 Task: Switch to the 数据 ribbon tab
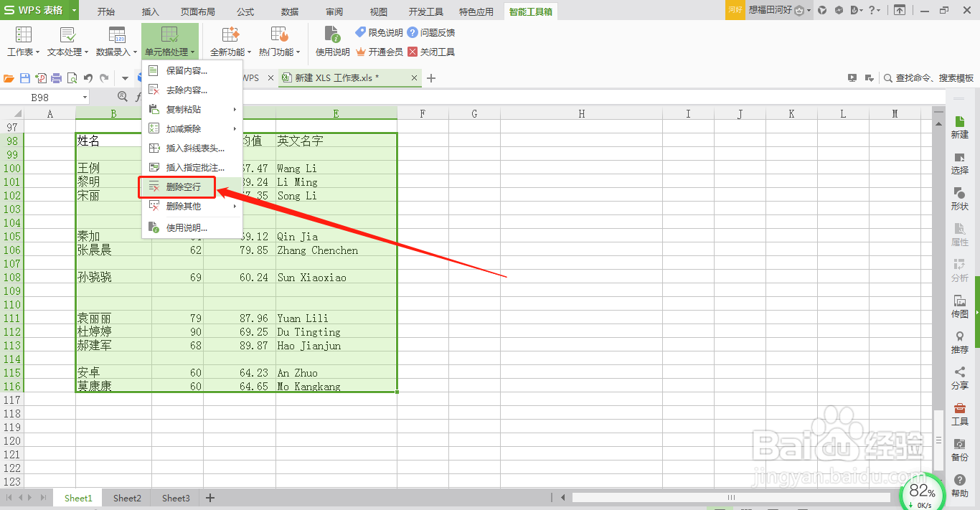click(x=290, y=11)
